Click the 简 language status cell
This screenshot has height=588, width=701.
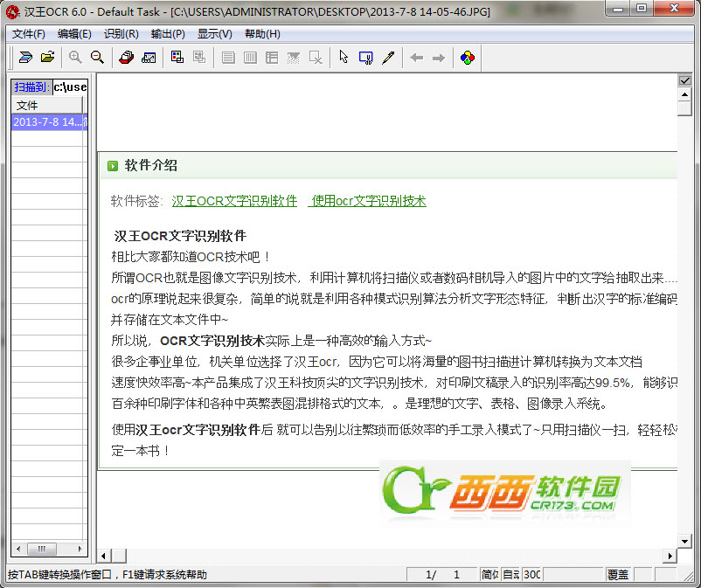[489, 575]
